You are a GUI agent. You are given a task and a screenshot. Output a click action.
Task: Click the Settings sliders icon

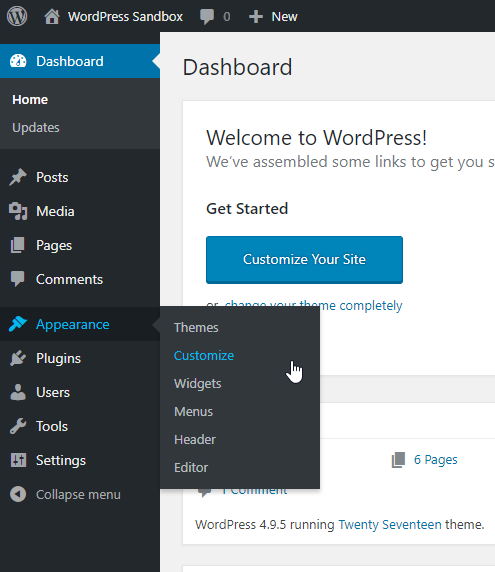(18, 460)
